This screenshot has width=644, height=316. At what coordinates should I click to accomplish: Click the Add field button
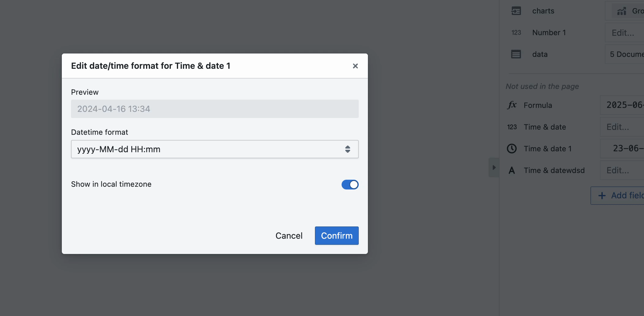617,196
